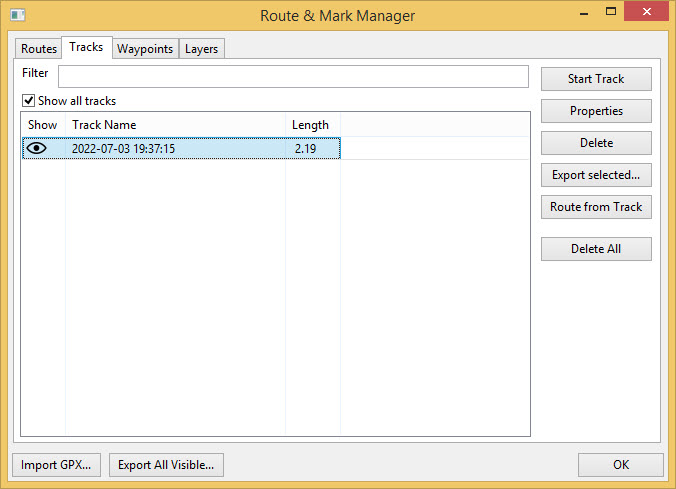Switch to the Routes tab
Image resolution: width=676 pixels, height=489 pixels.
(39, 49)
